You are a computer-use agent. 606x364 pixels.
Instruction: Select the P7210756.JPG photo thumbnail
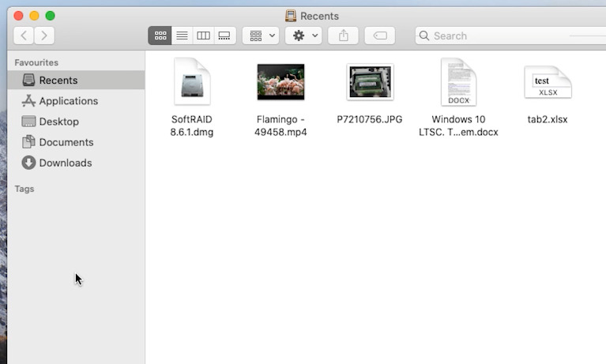(370, 82)
